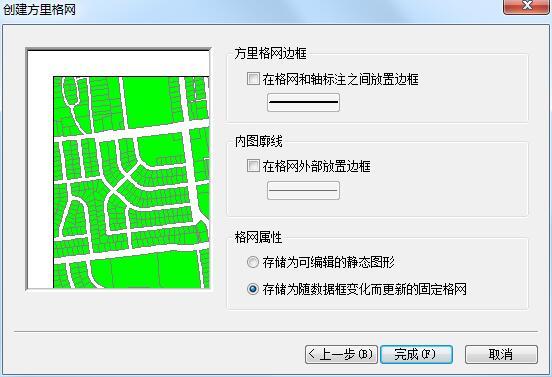The height and width of the screenshot is (377, 552).
Task: Cancel the dialog with 取消
Action: [x=501, y=354]
